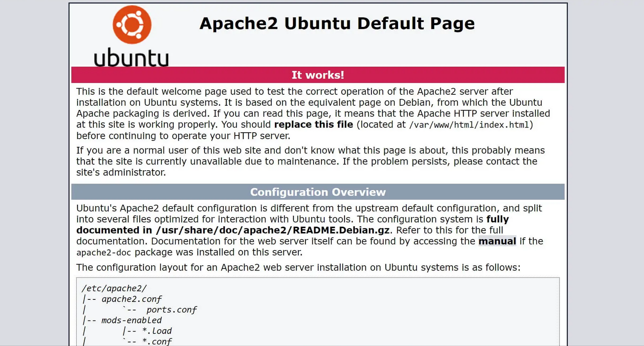Click the /usr/share/doc/apache2/README.Debian.gz path text
Image resolution: width=644 pixels, height=346 pixels.
click(273, 230)
